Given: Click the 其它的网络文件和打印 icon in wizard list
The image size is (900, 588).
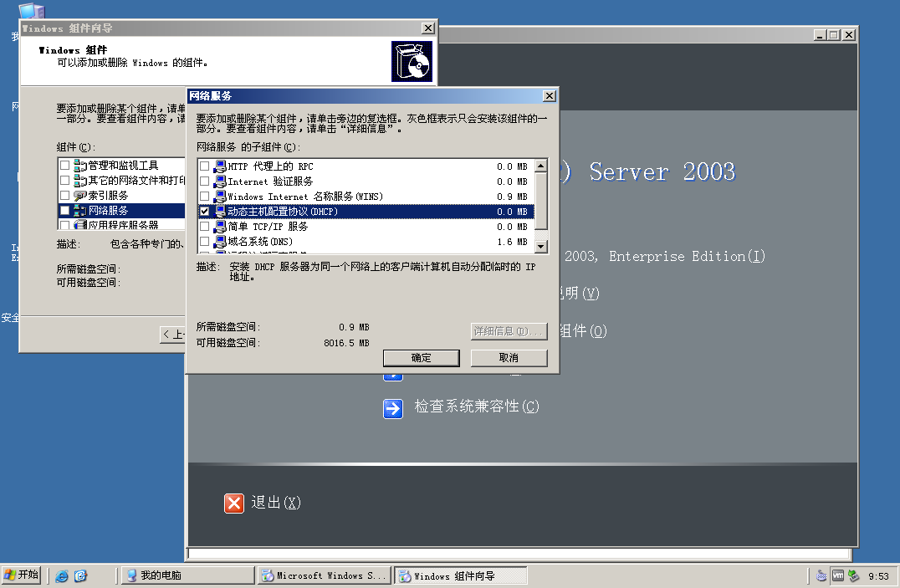Looking at the screenshot, I should (x=80, y=181).
